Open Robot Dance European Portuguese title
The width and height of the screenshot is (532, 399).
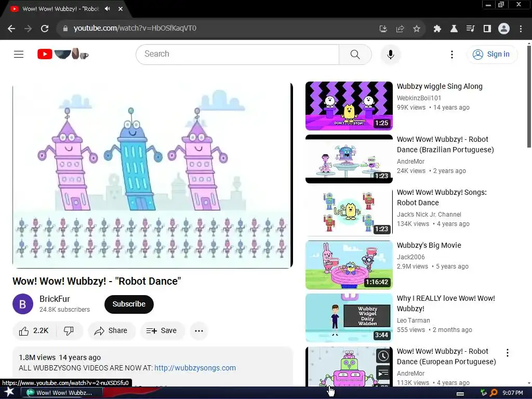pos(446,356)
